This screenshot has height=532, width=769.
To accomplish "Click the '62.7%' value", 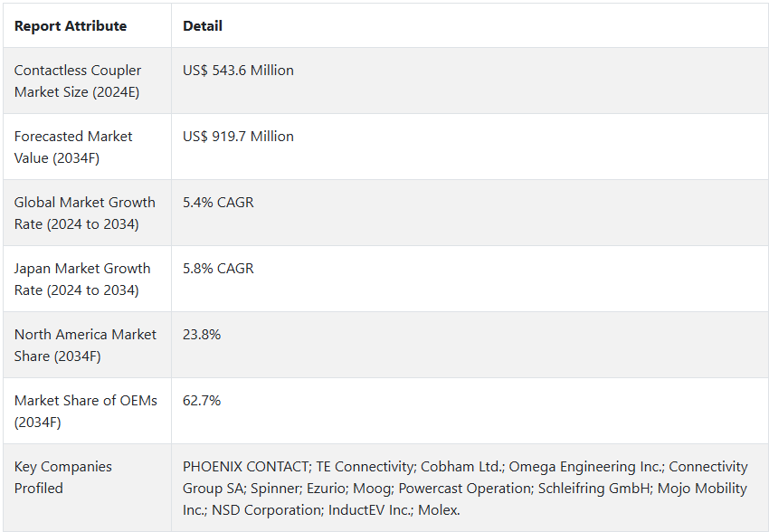I will pyautogui.click(x=202, y=401).
